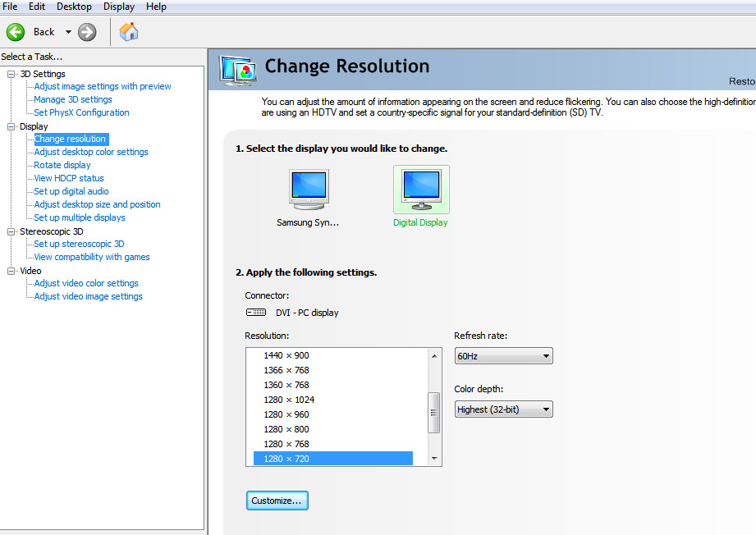This screenshot has height=535, width=756.
Task: Open View compatibility with games
Action: point(92,257)
